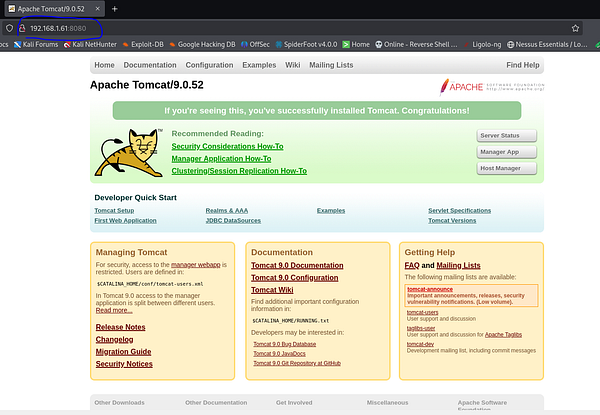The image size is (600, 415).
Task: Open the Apache Taglibs link
Action: click(503, 335)
